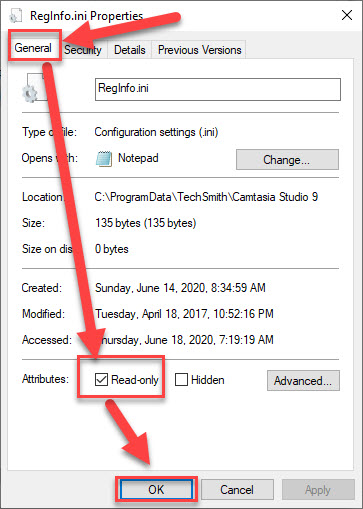
Task: Click the Cancel button
Action: pos(237,490)
